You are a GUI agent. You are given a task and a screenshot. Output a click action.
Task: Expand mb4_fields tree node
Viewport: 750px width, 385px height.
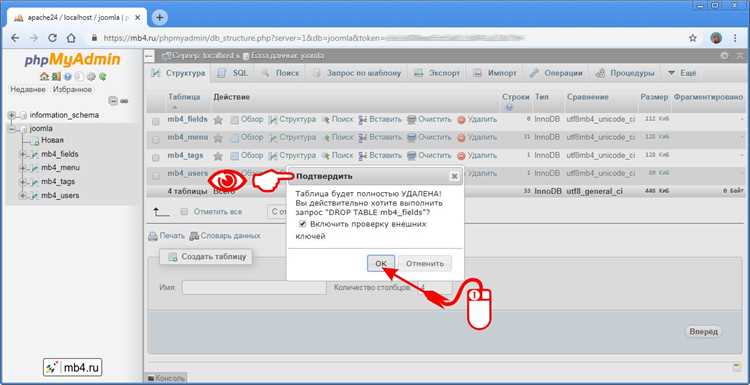(22, 154)
